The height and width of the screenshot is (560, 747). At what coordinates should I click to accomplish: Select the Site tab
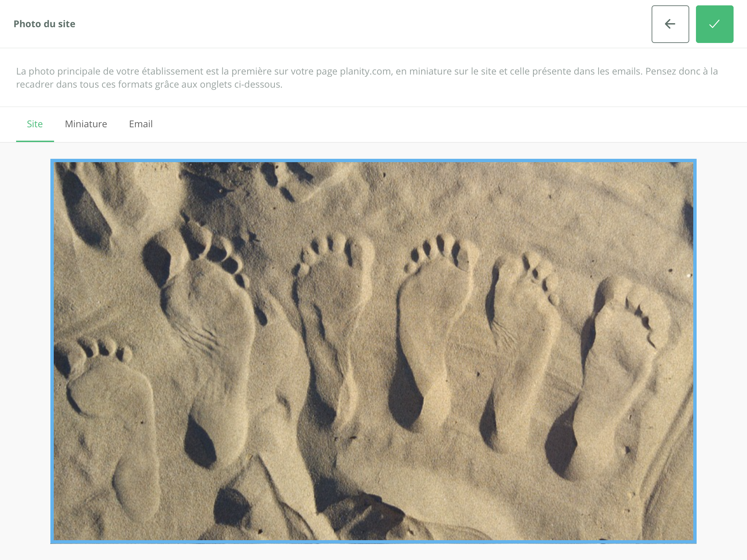click(x=35, y=124)
